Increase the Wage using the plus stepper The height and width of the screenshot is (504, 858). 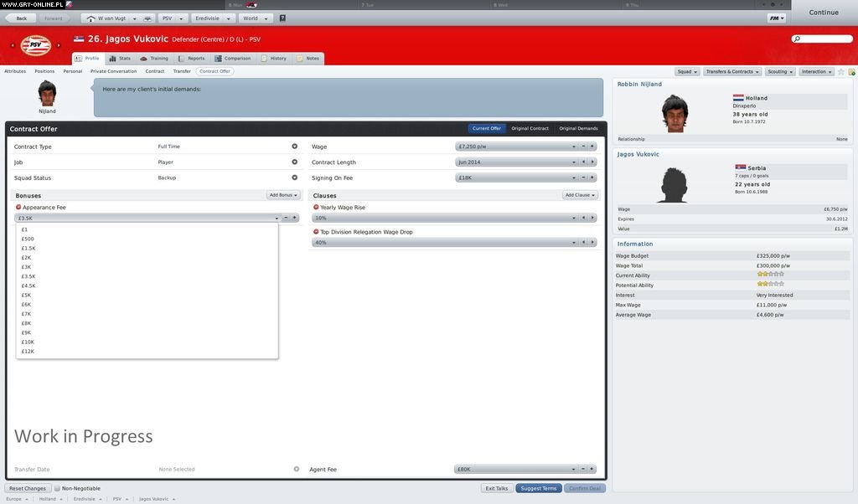[x=592, y=146]
